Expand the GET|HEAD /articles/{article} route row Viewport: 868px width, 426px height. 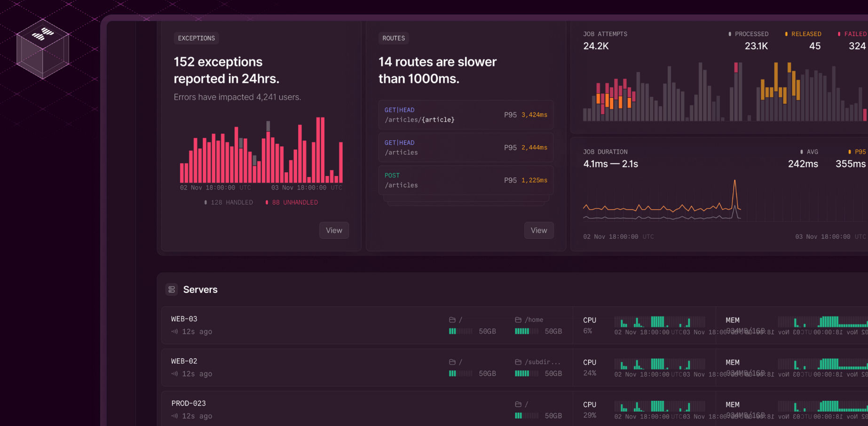click(x=466, y=115)
